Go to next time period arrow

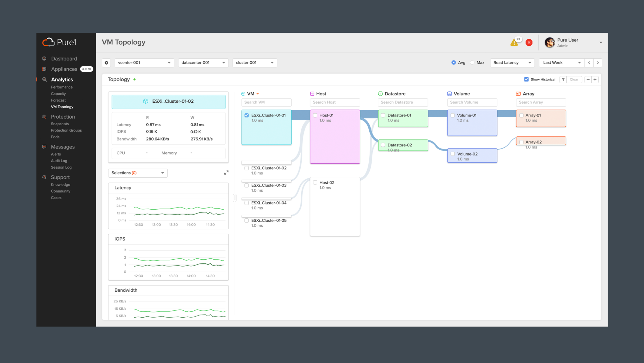click(x=598, y=63)
